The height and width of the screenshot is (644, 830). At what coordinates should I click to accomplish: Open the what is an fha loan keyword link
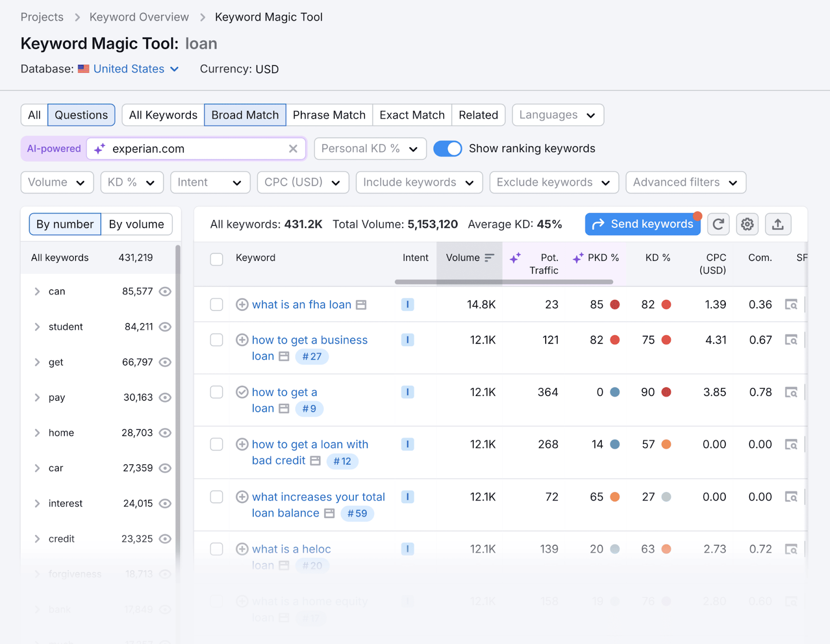coord(301,305)
